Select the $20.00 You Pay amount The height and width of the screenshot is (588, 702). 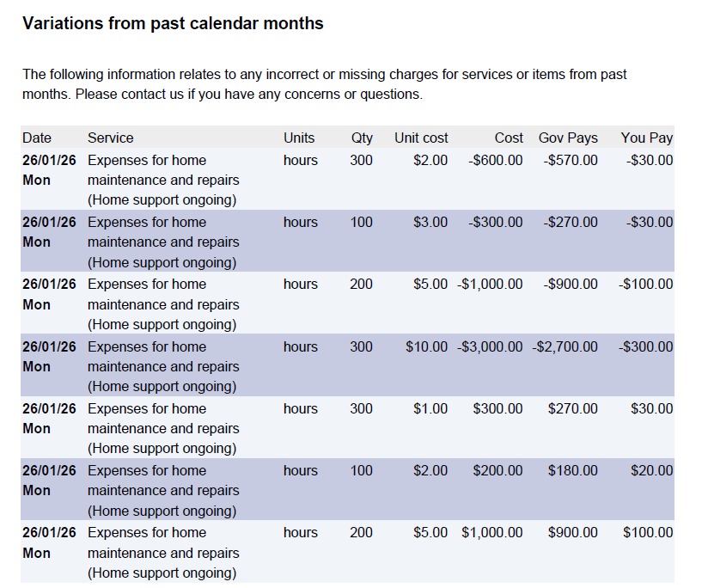coord(652,470)
